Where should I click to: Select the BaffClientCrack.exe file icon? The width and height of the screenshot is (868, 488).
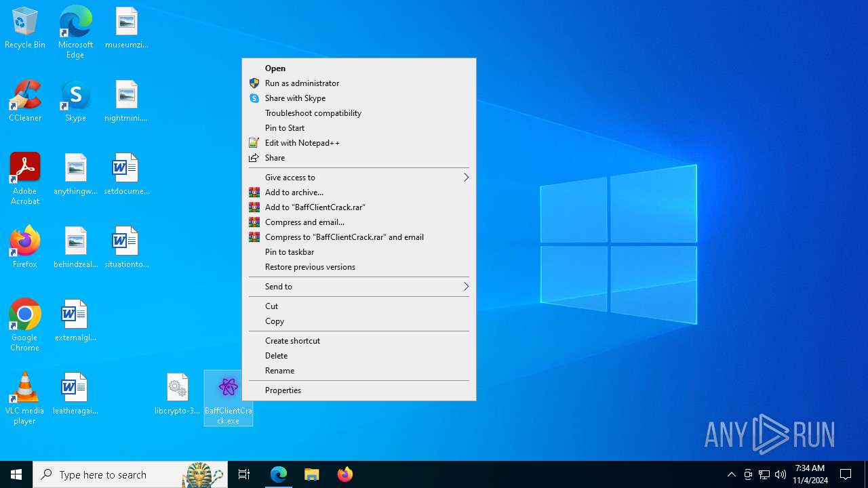pyautogui.click(x=229, y=399)
